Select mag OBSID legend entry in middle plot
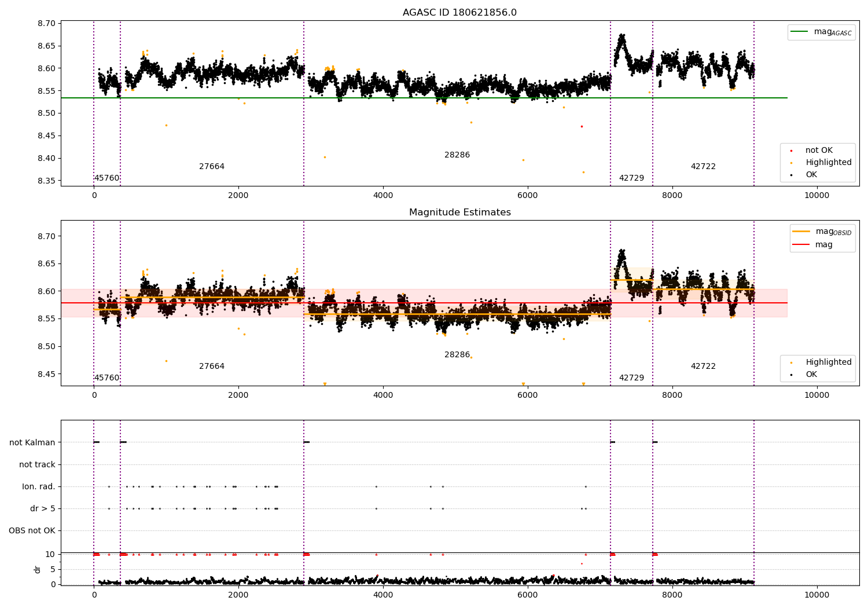This screenshot has height=608, width=868. click(x=822, y=232)
